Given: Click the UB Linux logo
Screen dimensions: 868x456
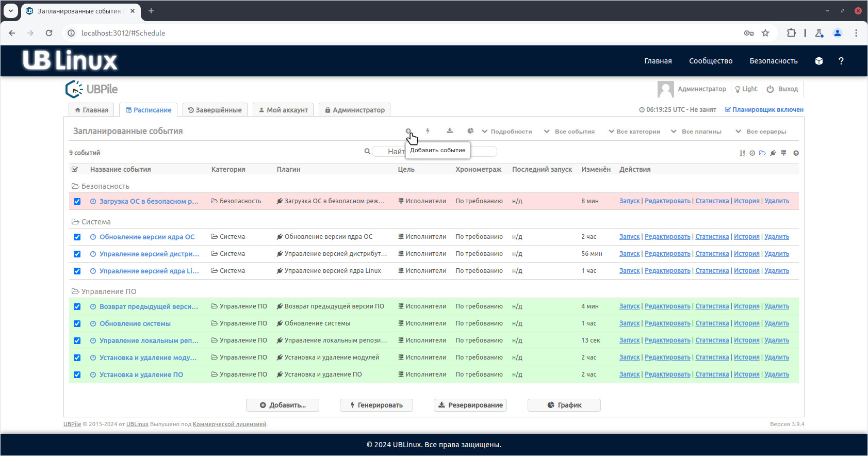Looking at the screenshot, I should point(70,60).
